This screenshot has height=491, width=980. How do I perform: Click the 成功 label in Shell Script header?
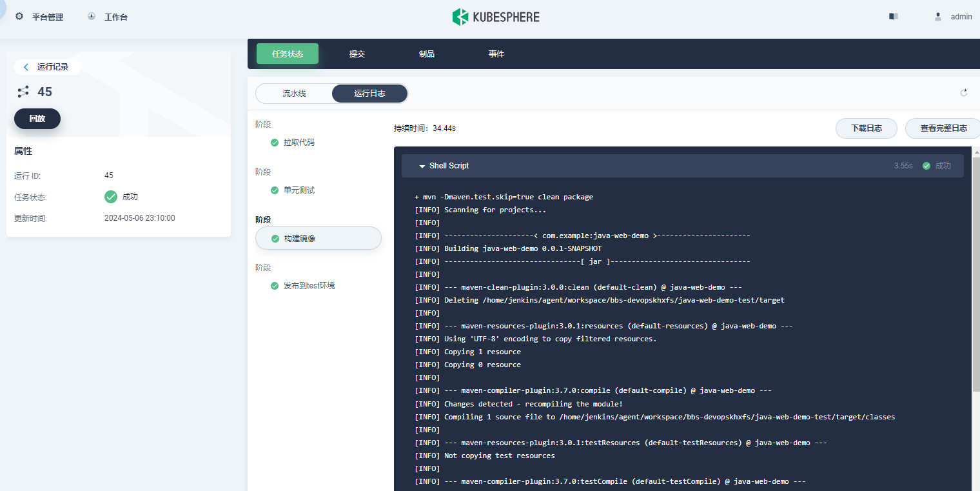coord(943,166)
